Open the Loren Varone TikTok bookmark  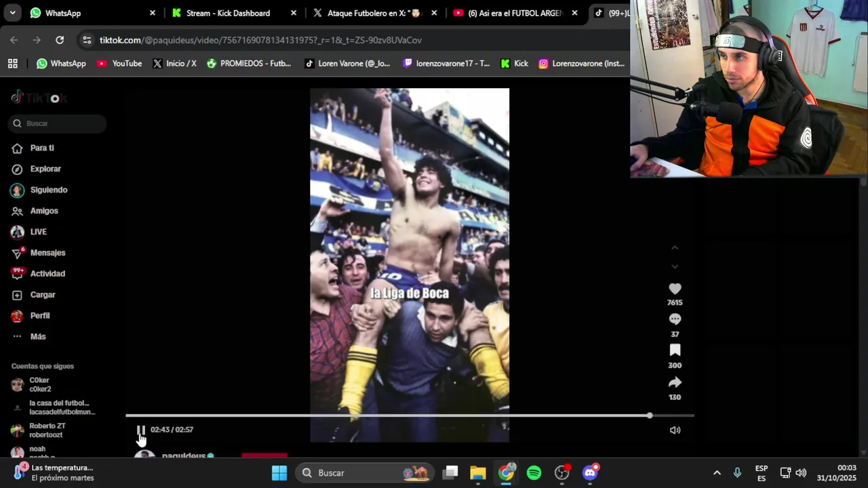tap(347, 64)
